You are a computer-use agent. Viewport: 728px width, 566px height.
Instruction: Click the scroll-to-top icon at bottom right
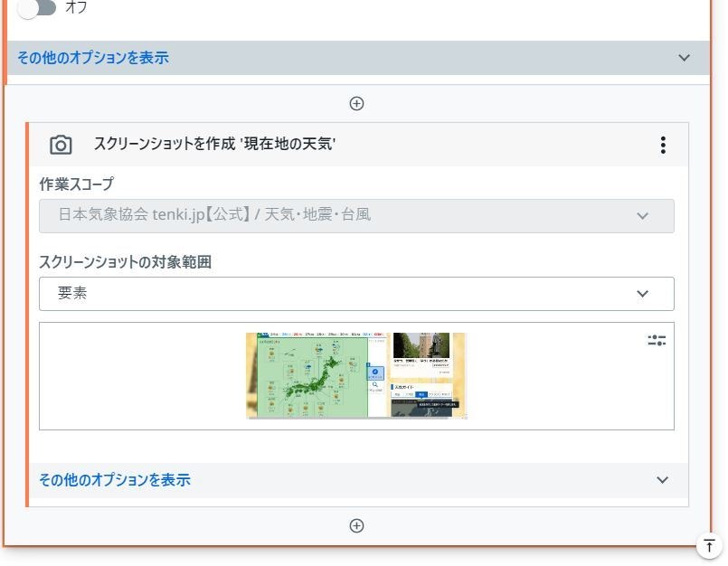710,544
